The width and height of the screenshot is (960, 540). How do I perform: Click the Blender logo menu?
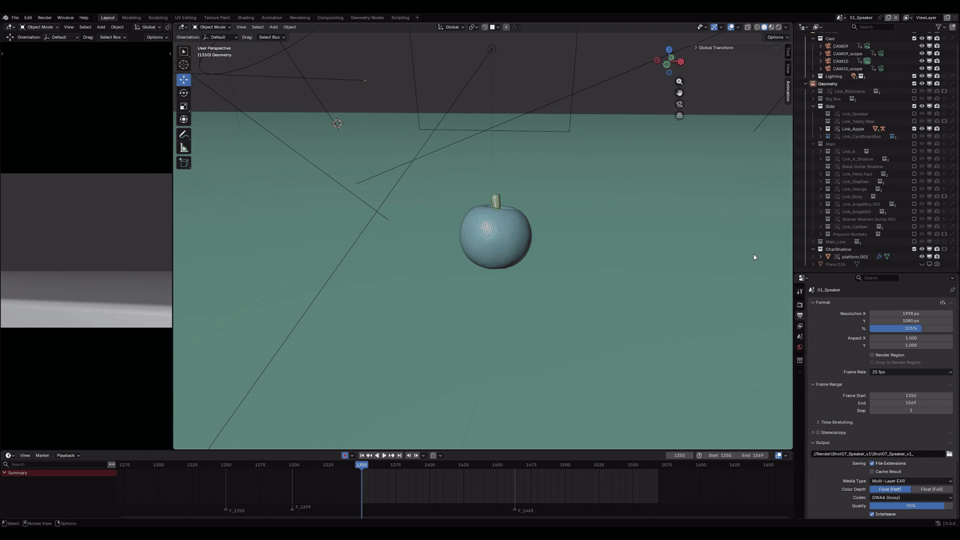(6, 18)
